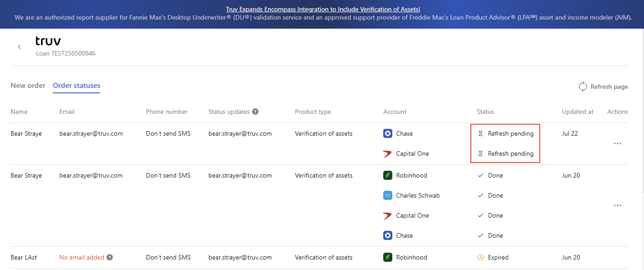Click the Charles Schwab account name
Screen dimensions: 644x270
click(418, 196)
